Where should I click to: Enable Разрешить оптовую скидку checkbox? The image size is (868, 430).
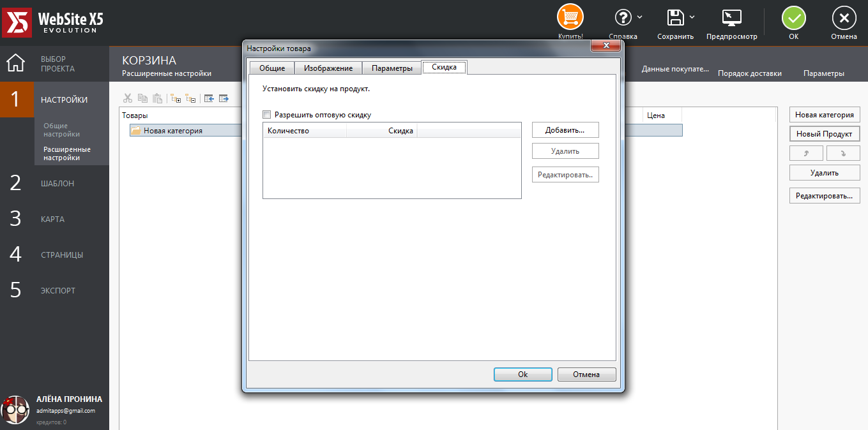pyautogui.click(x=266, y=115)
